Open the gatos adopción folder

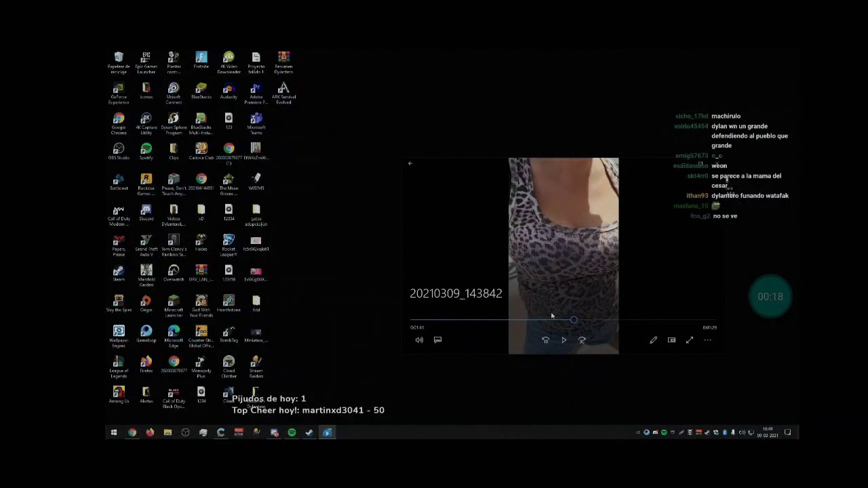coord(256,214)
